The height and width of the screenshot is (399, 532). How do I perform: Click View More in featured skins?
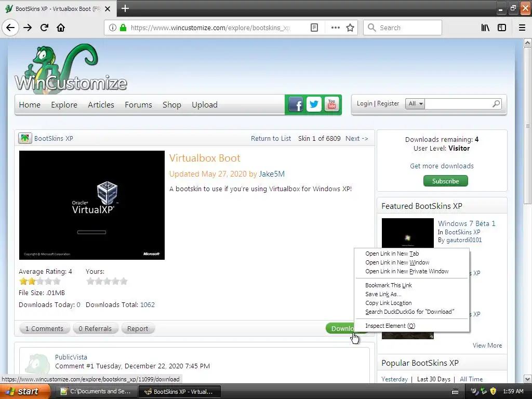point(487,345)
